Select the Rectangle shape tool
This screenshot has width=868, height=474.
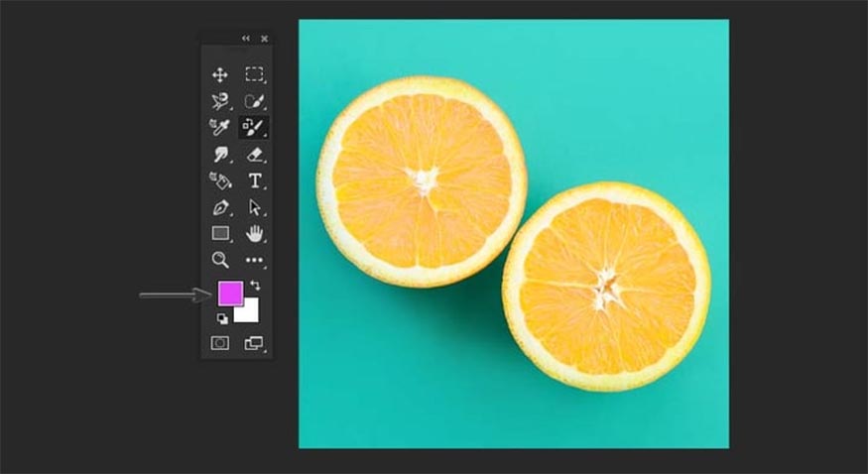point(220,233)
